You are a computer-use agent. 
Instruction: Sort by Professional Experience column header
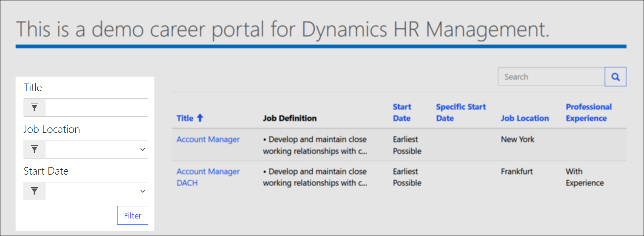click(588, 112)
